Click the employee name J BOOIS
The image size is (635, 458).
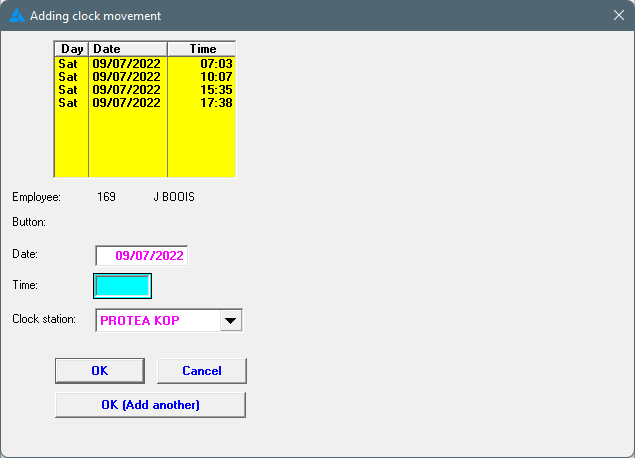pyautogui.click(x=174, y=197)
